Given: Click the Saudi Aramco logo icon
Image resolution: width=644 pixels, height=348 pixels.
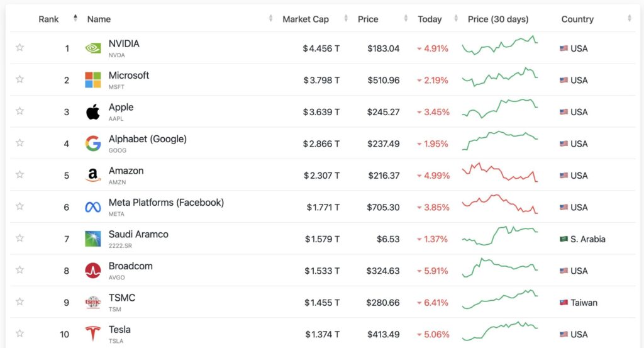Looking at the screenshot, I should pyautogui.click(x=93, y=239).
